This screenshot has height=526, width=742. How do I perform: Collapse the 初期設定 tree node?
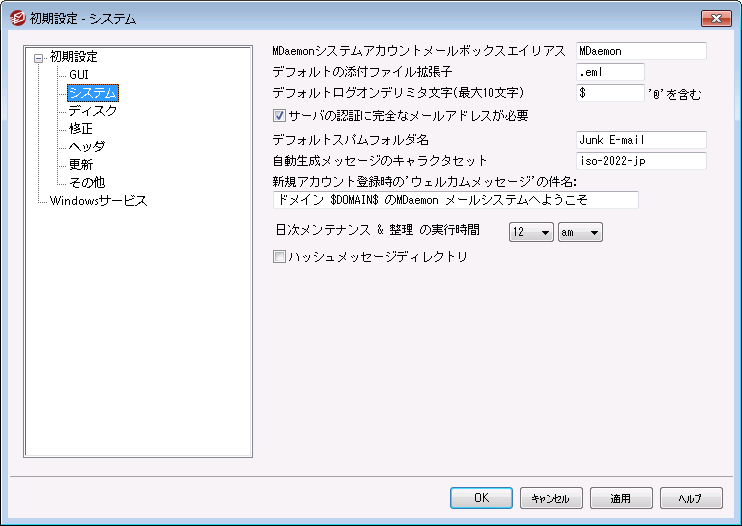[x=39, y=57]
